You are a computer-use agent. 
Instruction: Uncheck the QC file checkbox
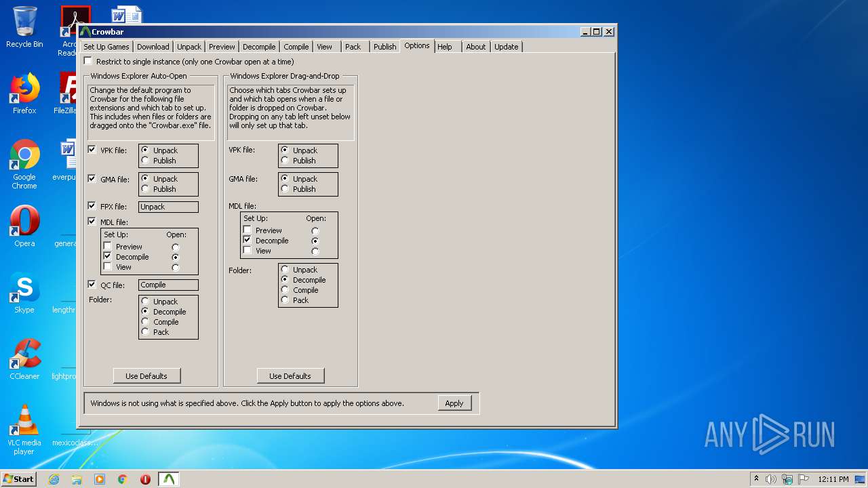point(92,285)
